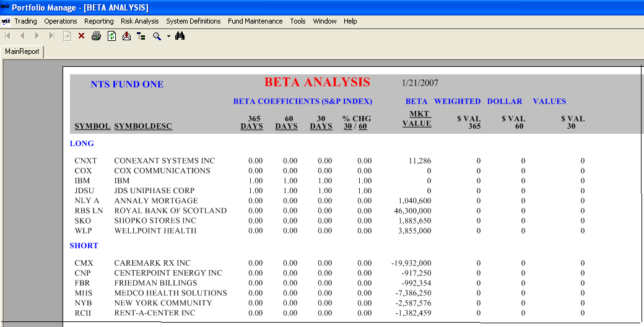Click the SHORT group label
The width and height of the screenshot is (644, 327).
[x=84, y=246]
